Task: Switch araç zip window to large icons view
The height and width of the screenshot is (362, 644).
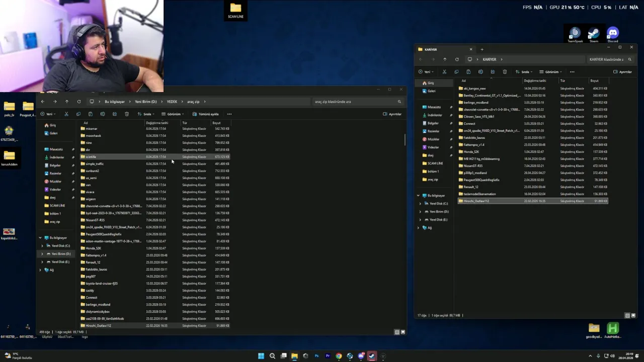Action: click(x=403, y=332)
